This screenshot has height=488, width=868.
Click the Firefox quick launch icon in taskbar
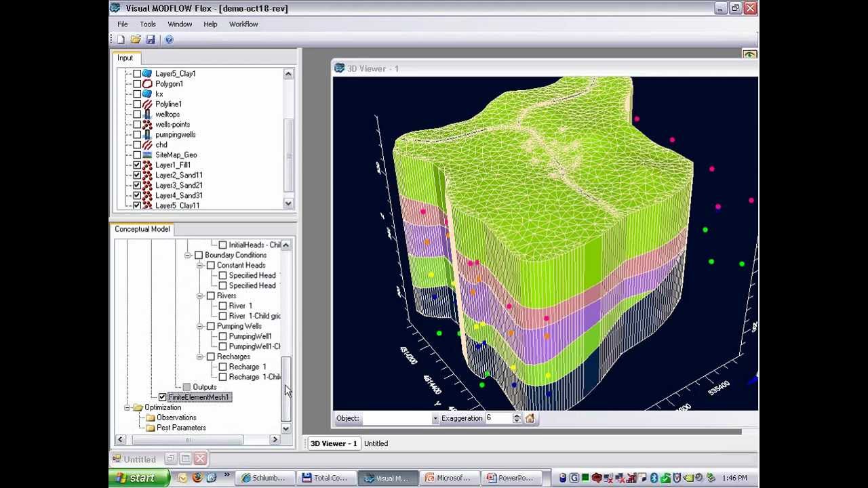tap(197, 478)
